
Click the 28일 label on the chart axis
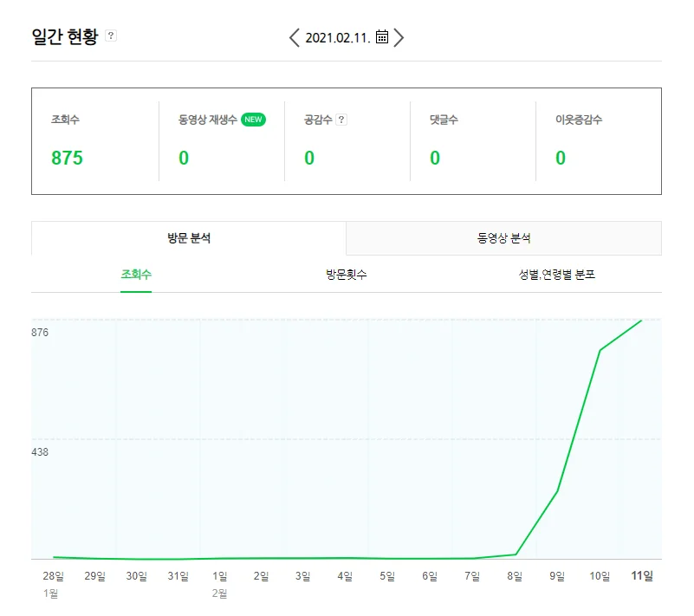[x=53, y=575]
